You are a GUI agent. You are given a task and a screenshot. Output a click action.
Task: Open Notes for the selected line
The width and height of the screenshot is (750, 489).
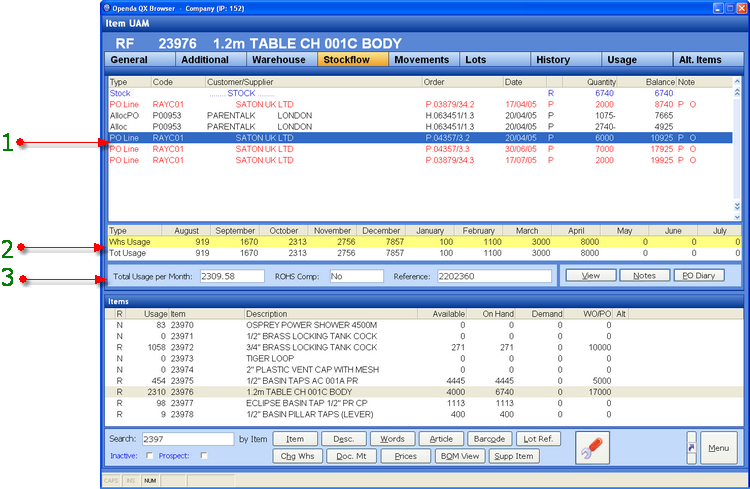644,276
